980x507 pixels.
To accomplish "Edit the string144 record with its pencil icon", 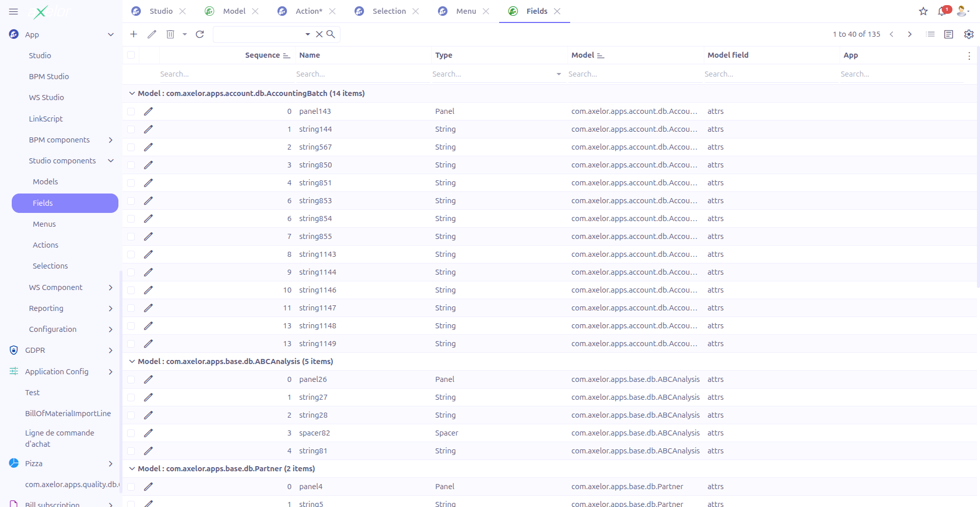I will click(x=148, y=129).
